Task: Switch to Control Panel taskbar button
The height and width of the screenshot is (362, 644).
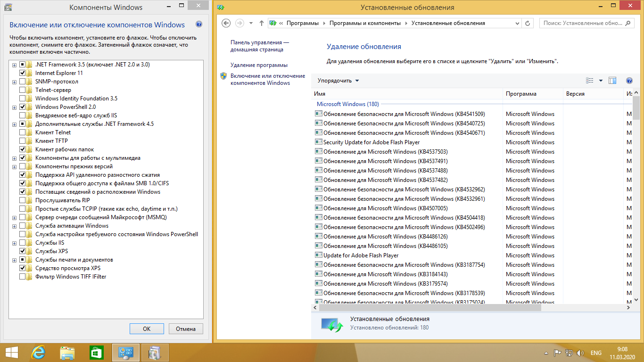Action: click(126, 353)
